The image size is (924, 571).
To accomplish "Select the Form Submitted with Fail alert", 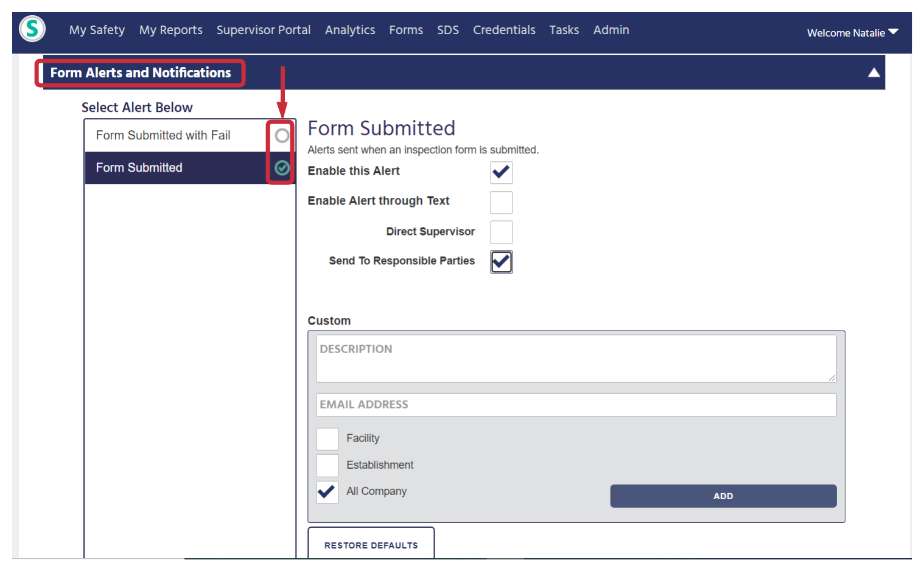I will (163, 135).
